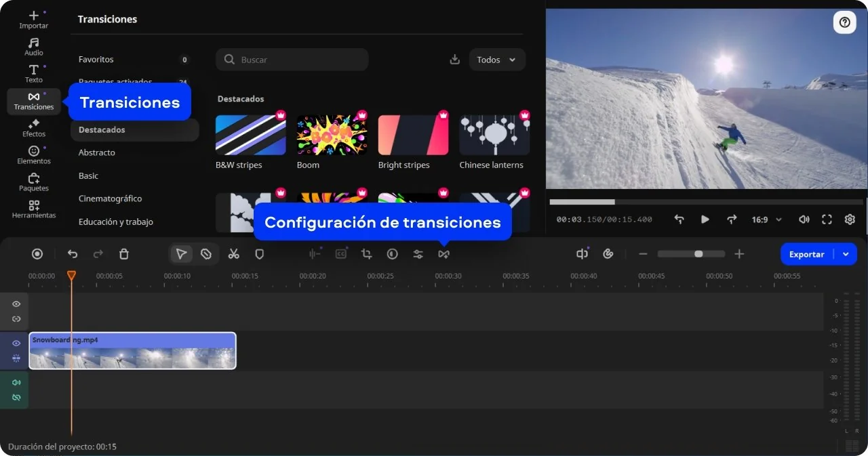Delete selected clip with trash icon
Viewport: 868px width, 456px height.
coord(123,254)
